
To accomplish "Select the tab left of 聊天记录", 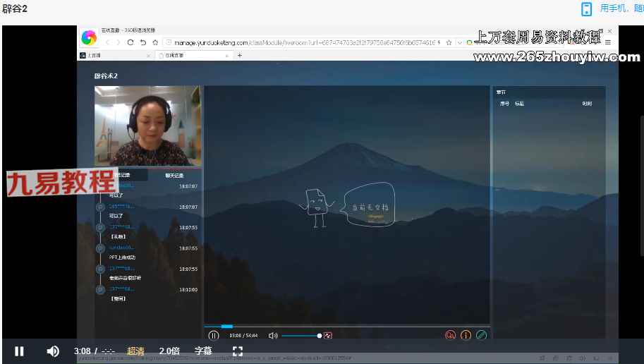I will click(123, 175).
